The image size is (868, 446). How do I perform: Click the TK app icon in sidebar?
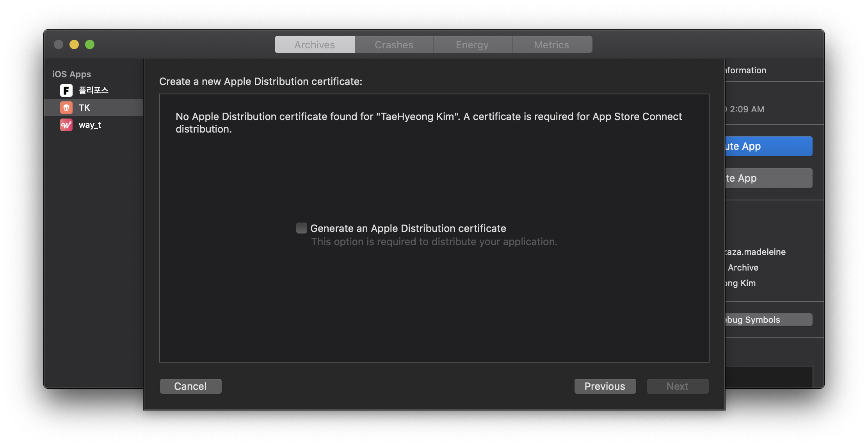(x=66, y=108)
